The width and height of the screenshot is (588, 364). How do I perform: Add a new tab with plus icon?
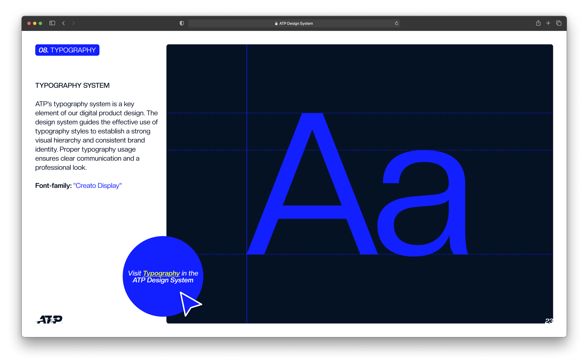pos(548,23)
